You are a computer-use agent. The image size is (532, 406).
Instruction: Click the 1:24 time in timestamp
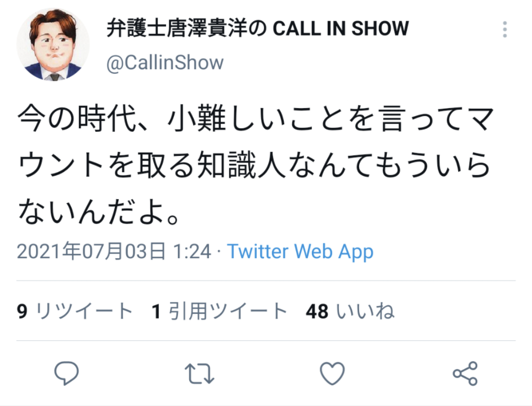[x=192, y=252]
